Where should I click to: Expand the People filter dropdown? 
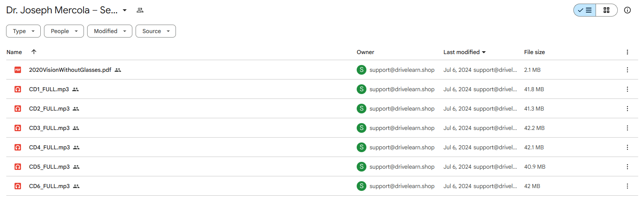point(64,31)
